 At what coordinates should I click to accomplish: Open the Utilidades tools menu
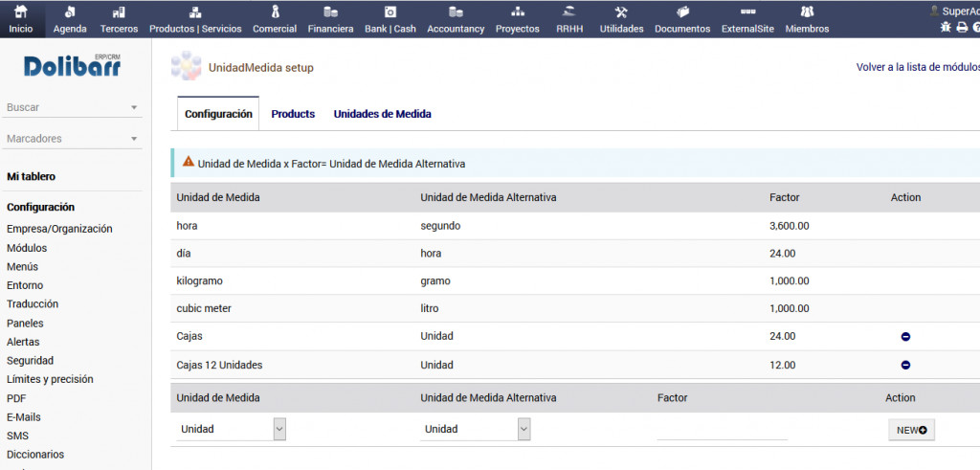click(x=621, y=19)
